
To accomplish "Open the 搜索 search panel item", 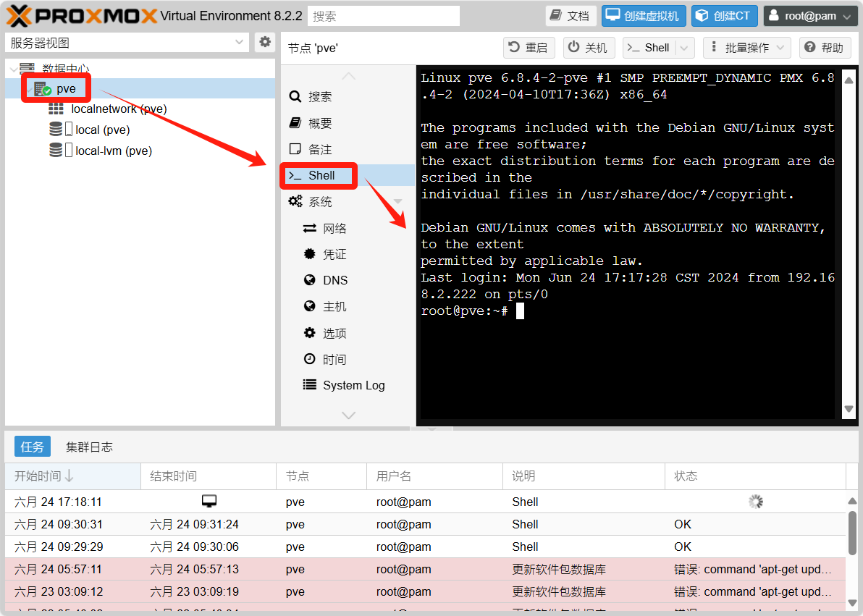I will point(319,97).
